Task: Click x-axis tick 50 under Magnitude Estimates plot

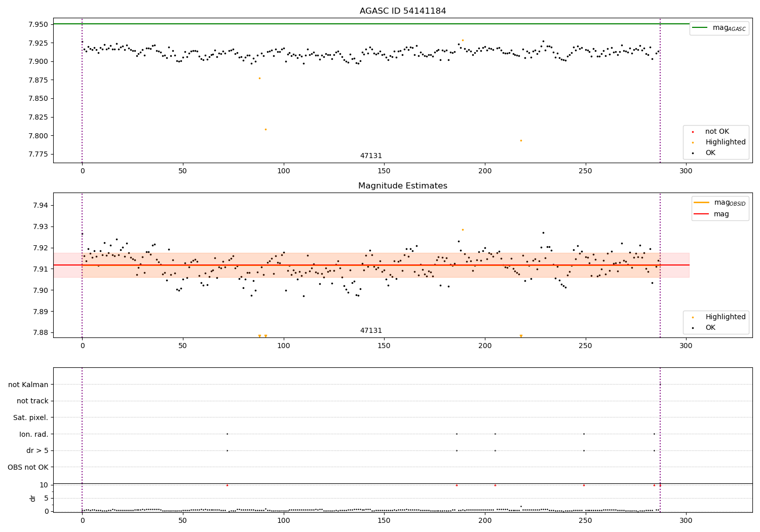Action: click(x=183, y=346)
